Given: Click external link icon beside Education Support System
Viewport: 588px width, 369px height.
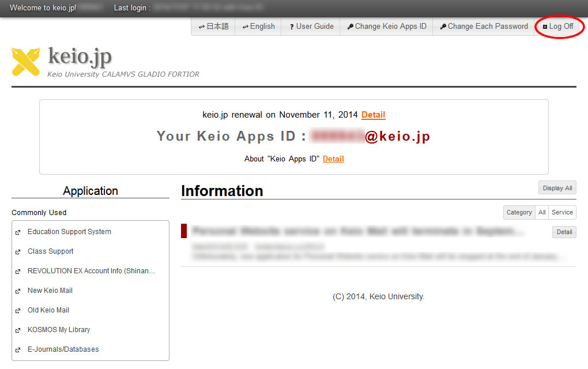Looking at the screenshot, I should 18,232.
